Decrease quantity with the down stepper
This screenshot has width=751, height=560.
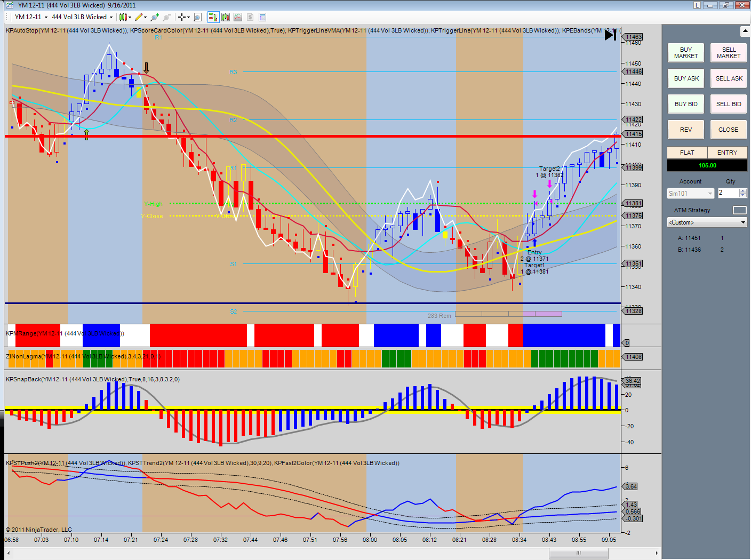(743, 195)
